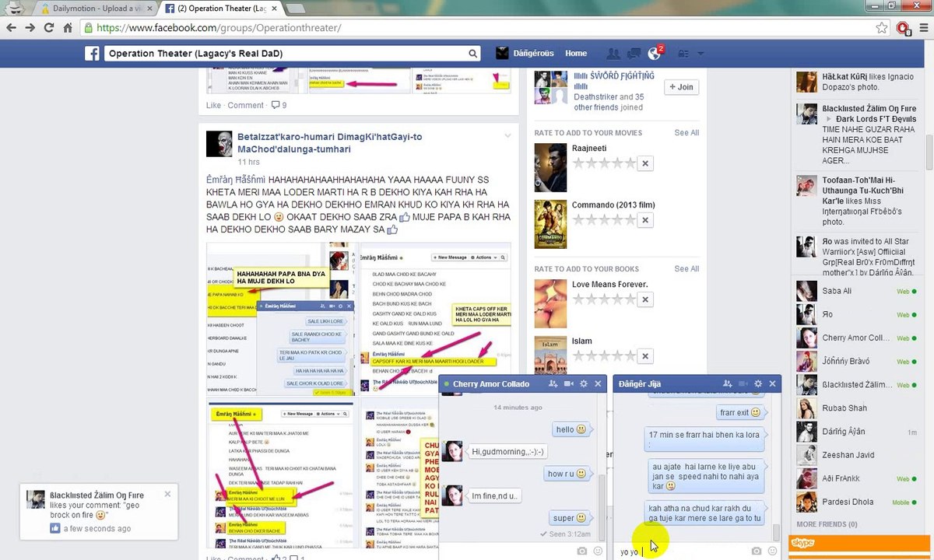The height and width of the screenshot is (560, 934).
Task: Open emoticon picker in Đâñgêr Jîjä chat
Action: pos(772,551)
